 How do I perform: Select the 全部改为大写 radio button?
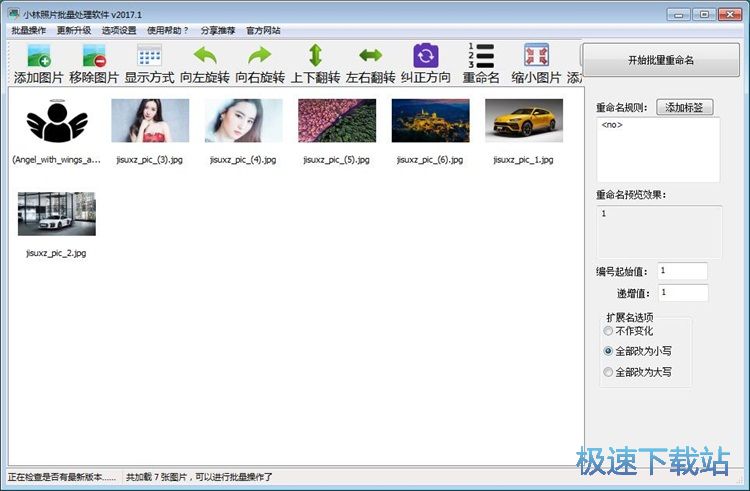[609, 372]
